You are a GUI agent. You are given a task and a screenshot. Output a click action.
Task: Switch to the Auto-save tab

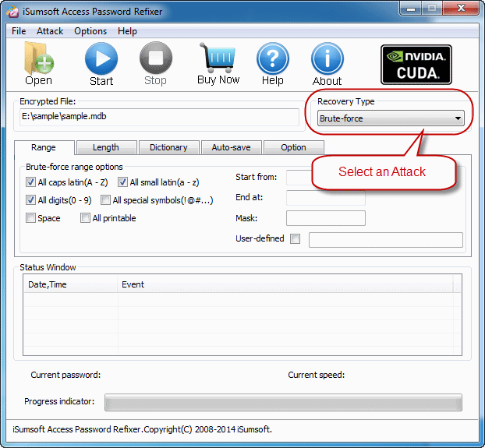point(231,147)
